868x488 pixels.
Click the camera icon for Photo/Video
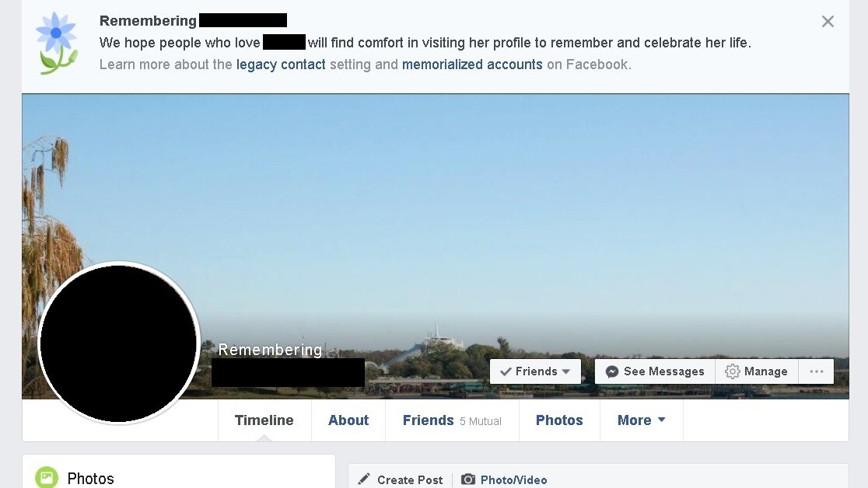tap(468, 479)
